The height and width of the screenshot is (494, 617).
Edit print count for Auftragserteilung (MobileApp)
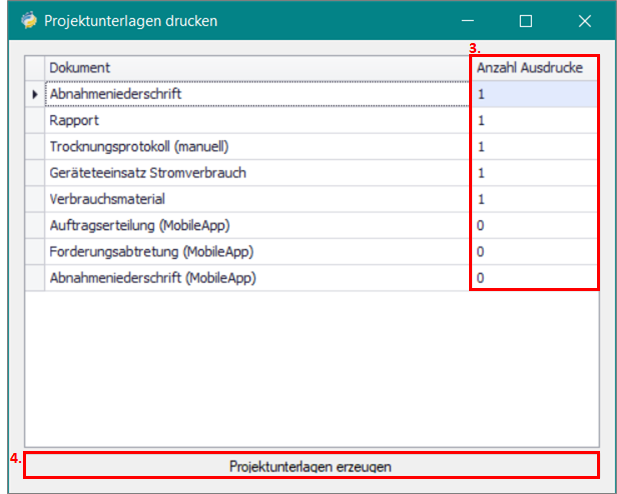tap(534, 225)
